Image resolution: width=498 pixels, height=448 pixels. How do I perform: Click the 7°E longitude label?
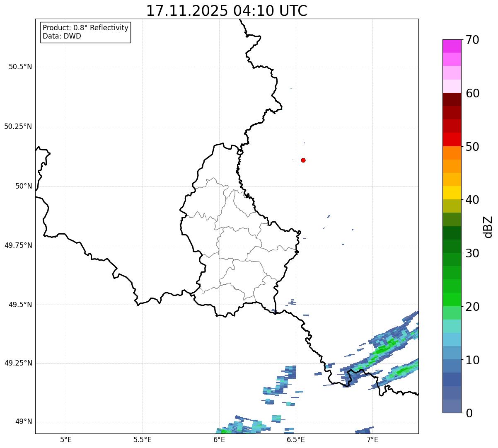372,439
